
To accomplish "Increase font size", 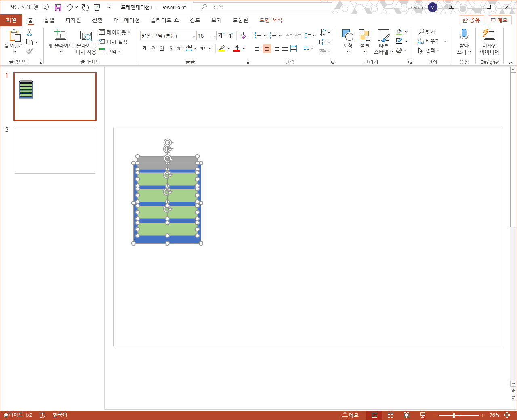I will (221, 36).
